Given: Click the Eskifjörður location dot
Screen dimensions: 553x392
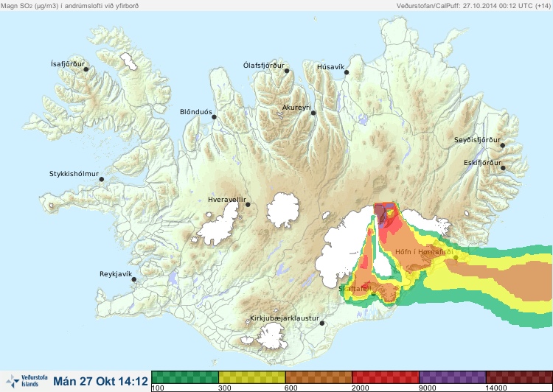Looking at the screenshot, I should (x=503, y=168).
